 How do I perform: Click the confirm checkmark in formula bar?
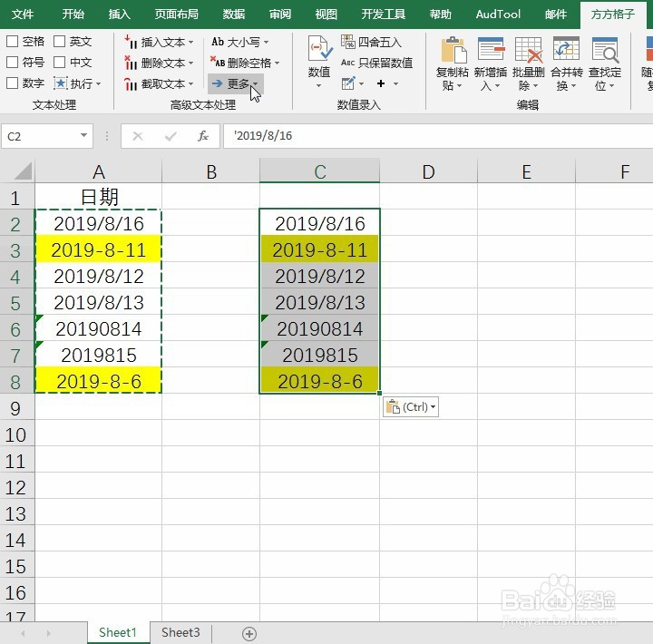tap(171, 136)
